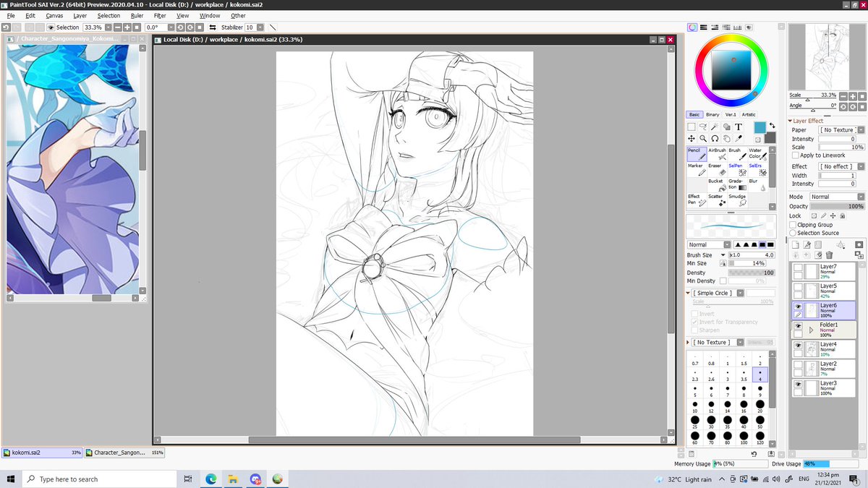
Task: Hide Folder1 with its eye icon
Action: 798,327
